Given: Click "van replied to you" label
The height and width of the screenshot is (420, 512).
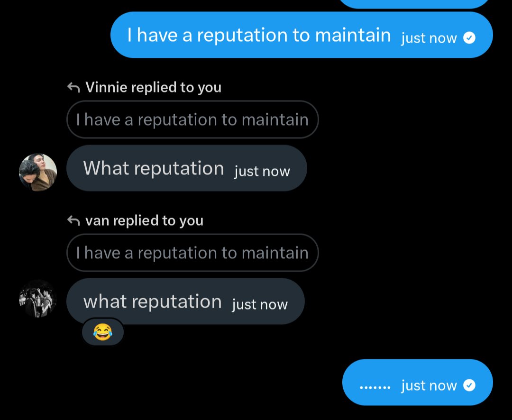Looking at the screenshot, I should pos(144,221).
